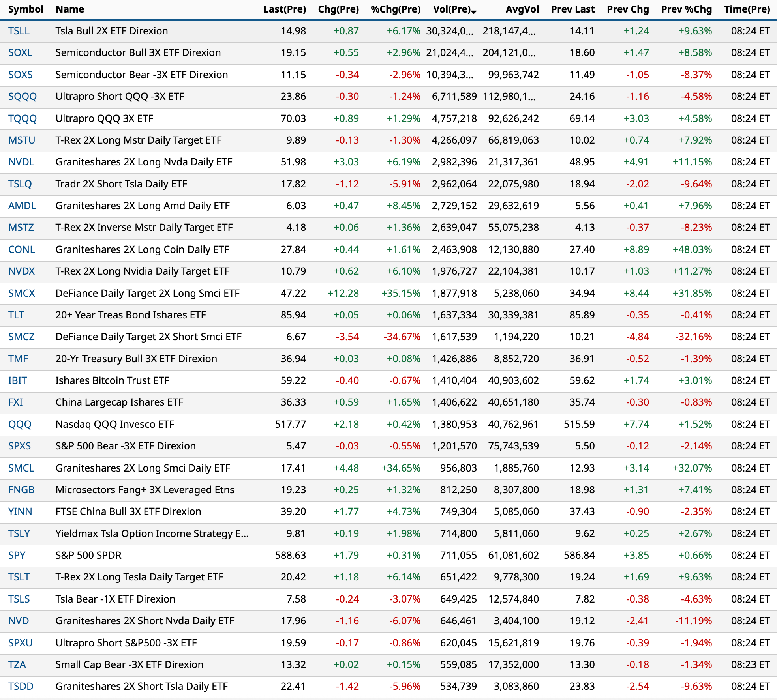The image size is (777, 700).
Task: Open the TSLL ticker symbol link
Action: [x=19, y=31]
